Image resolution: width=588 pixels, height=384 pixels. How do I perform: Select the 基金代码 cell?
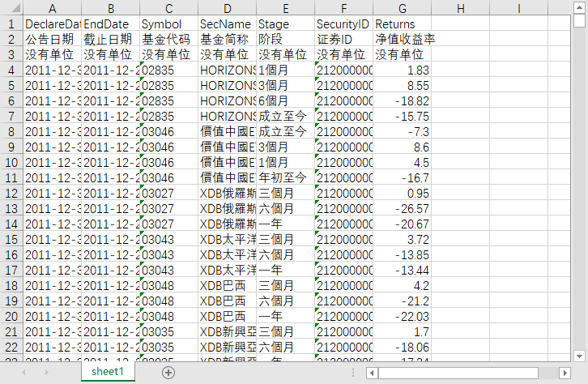click(168, 40)
